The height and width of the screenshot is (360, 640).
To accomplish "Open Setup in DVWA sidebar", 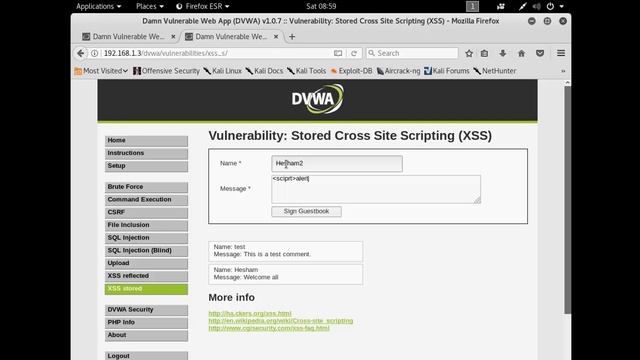I will pos(146,166).
